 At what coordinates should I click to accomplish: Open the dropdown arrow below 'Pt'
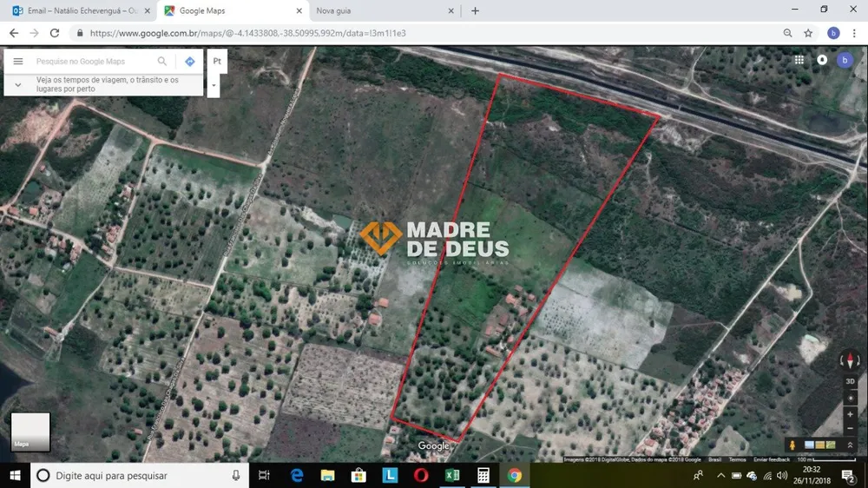click(214, 85)
